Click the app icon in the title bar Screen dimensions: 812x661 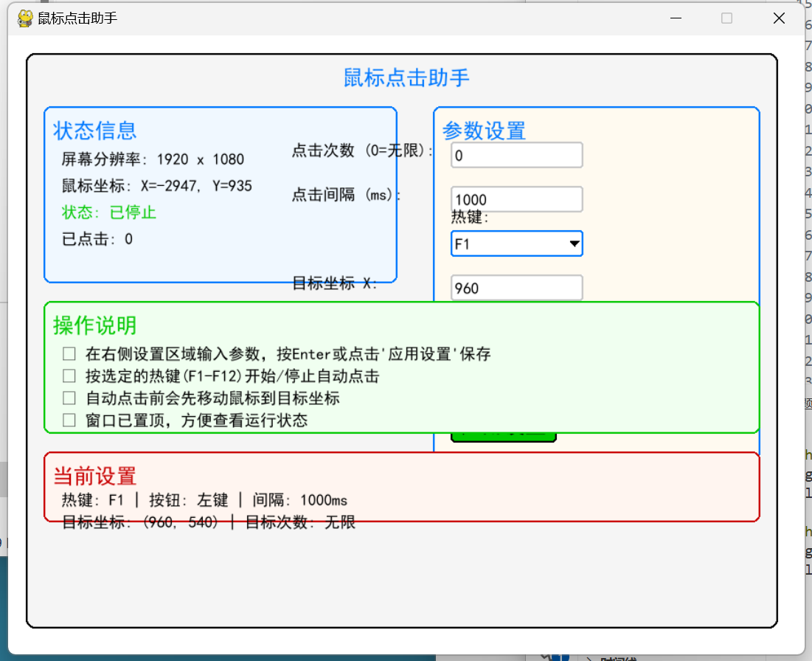click(x=25, y=18)
